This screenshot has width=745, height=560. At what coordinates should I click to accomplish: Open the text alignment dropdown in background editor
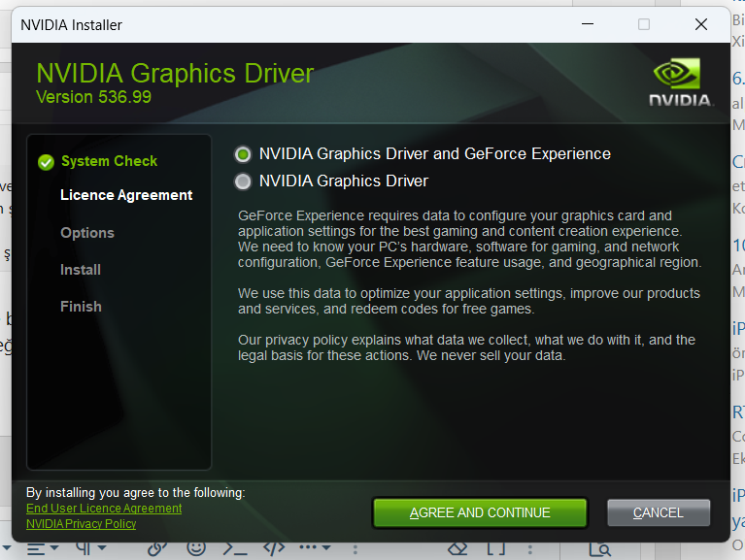coord(43,549)
